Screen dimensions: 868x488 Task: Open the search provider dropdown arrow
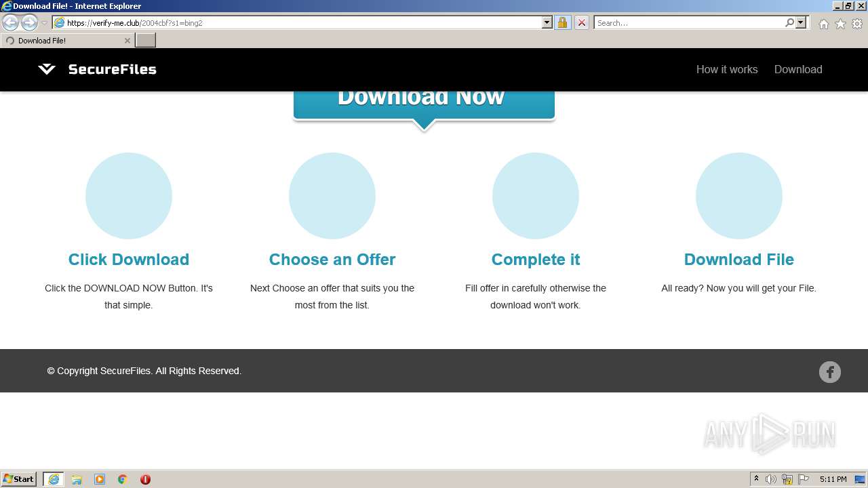pyautogui.click(x=801, y=22)
